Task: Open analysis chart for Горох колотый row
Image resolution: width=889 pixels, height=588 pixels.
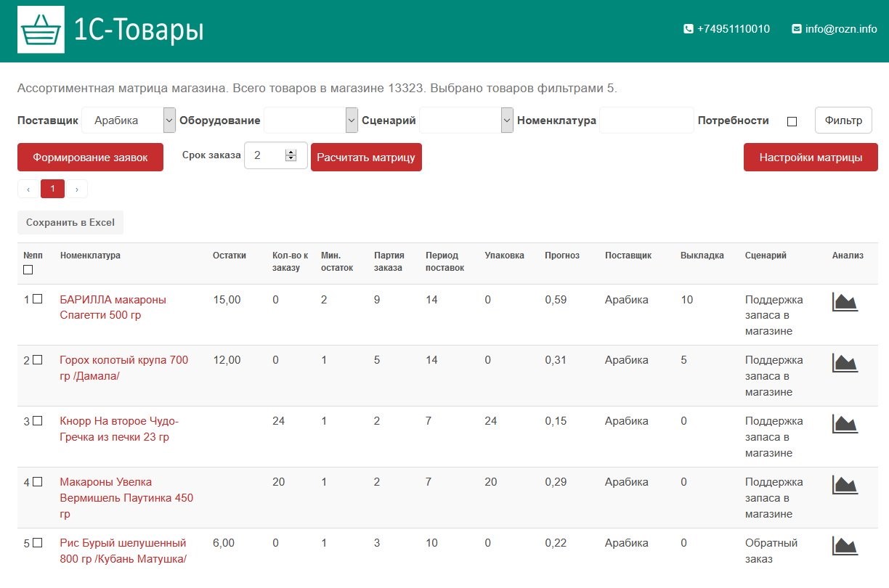Action: [845, 362]
